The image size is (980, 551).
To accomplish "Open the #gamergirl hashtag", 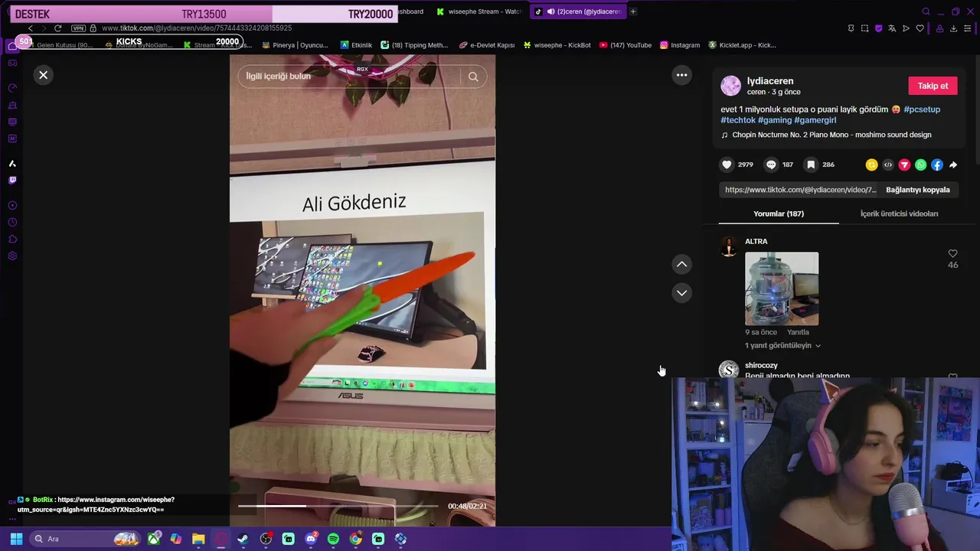I will [815, 120].
